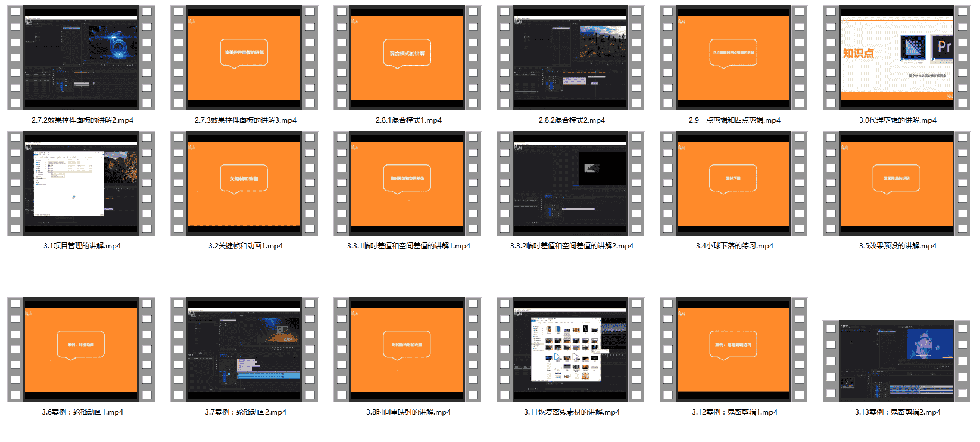Select the 2.8.2混合模式2.mp4 thumbnail
Image resolution: width=980 pixels, height=442 pixels.
click(570, 58)
